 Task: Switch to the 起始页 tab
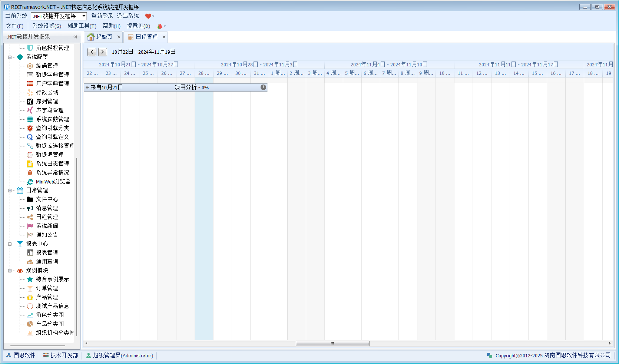click(x=100, y=37)
